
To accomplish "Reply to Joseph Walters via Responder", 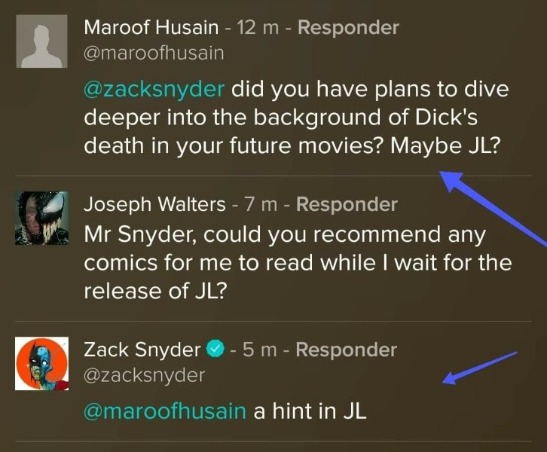I will click(x=347, y=204).
